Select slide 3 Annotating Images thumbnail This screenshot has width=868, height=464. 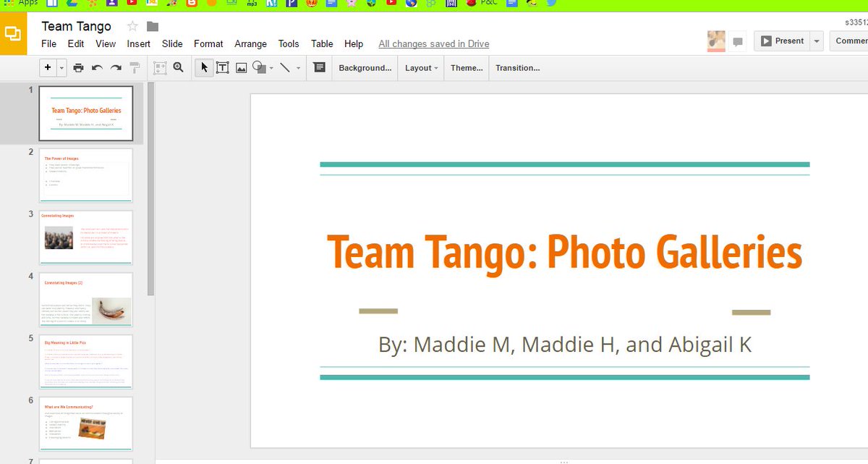86,237
